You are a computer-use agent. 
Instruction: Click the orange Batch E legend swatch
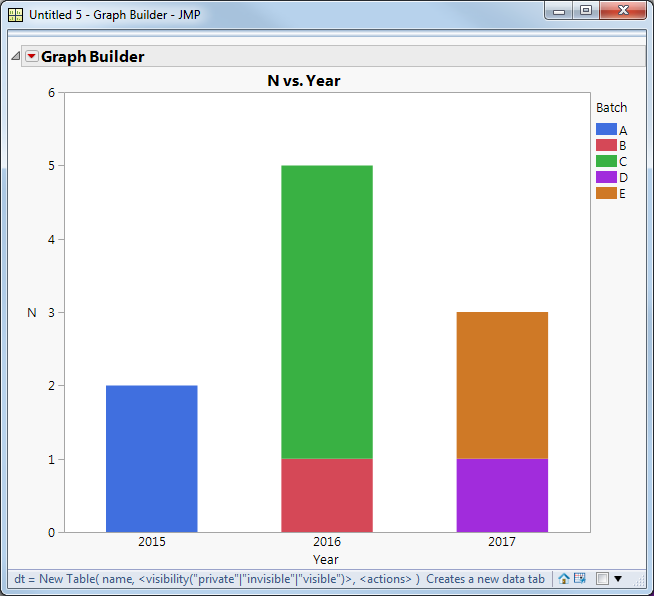(x=606, y=193)
